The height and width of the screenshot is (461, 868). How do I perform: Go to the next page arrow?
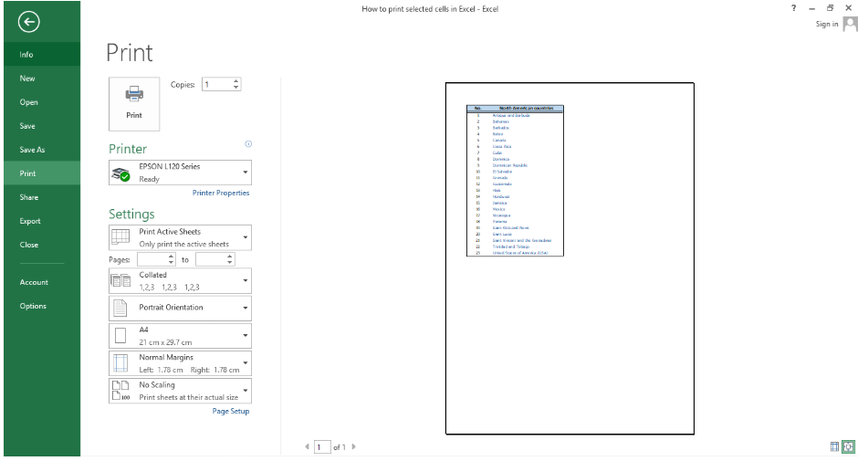pos(354,446)
